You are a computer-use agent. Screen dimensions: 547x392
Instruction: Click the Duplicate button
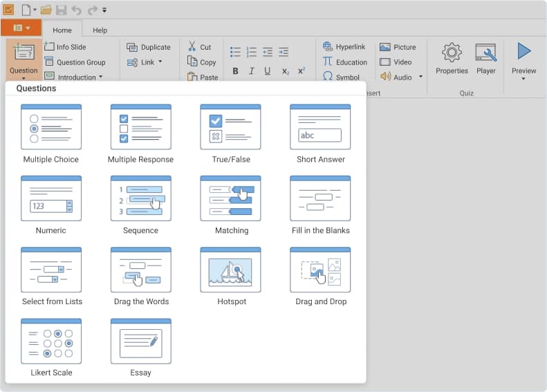tap(149, 47)
